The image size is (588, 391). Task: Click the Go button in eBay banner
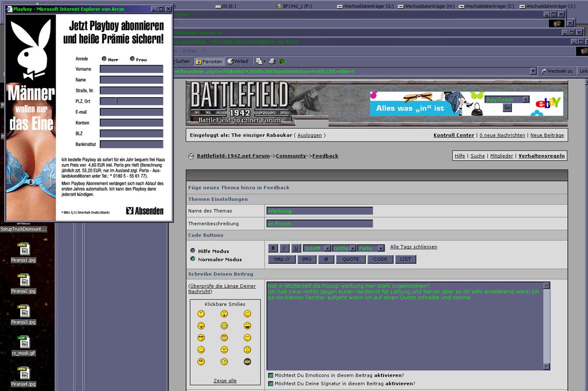pos(508,108)
